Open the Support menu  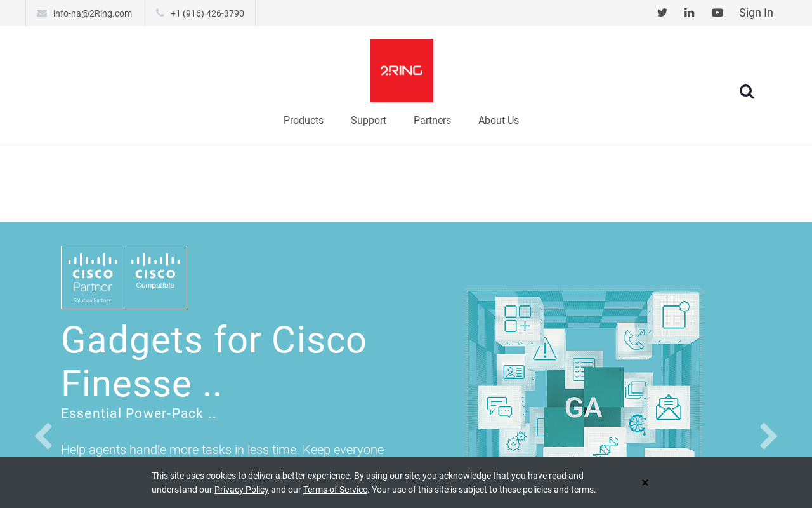tap(369, 121)
